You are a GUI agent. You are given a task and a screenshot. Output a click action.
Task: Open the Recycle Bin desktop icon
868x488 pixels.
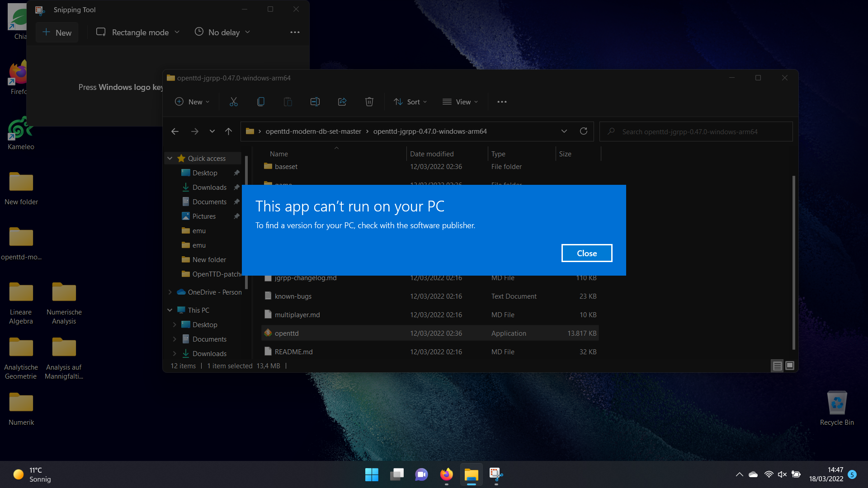[837, 408]
